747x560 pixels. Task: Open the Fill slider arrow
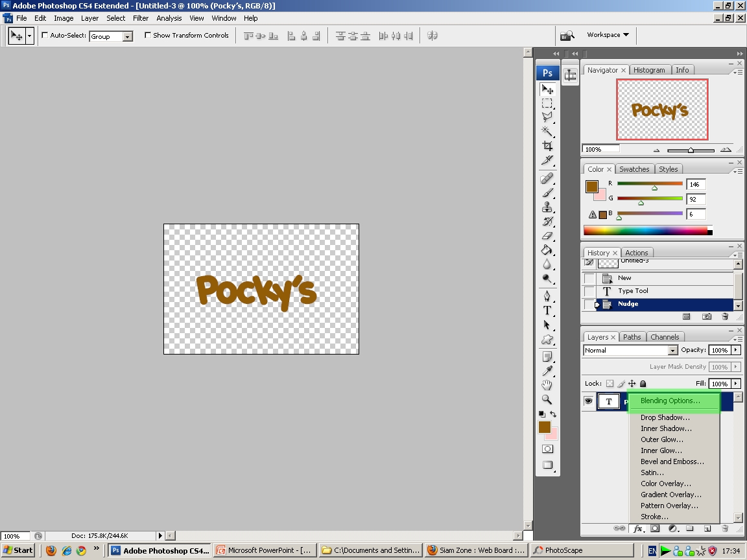click(736, 383)
